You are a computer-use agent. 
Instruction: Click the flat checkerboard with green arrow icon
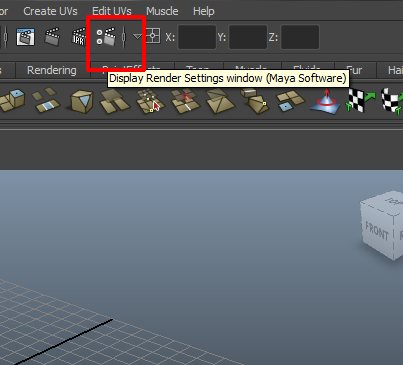(360, 100)
